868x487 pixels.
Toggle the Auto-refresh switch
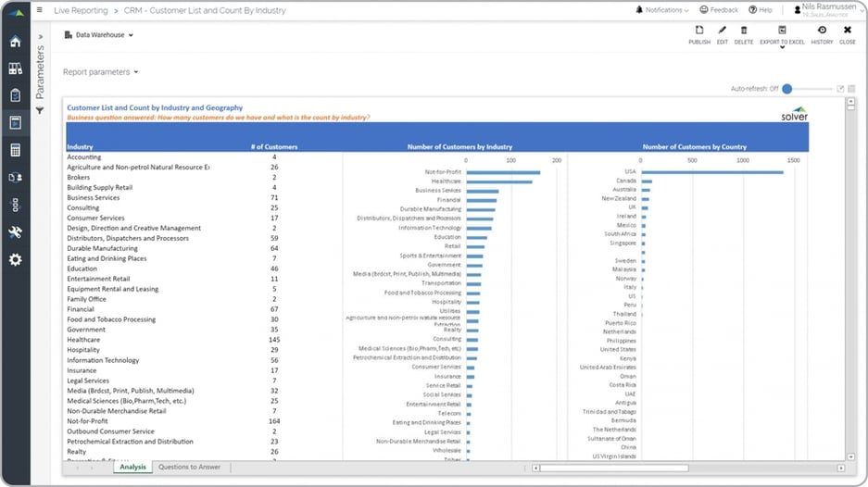788,89
